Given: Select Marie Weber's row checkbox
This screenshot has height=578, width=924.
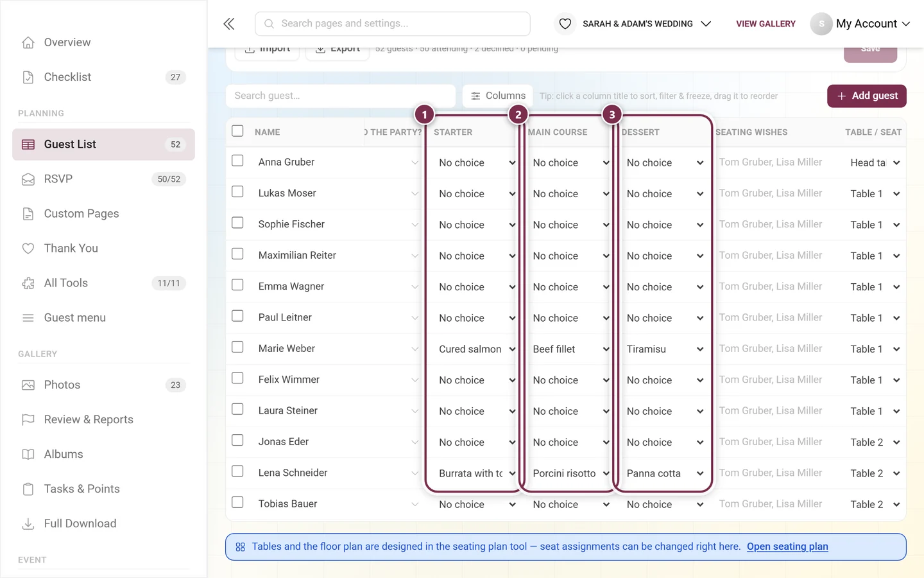Looking at the screenshot, I should 237,347.
